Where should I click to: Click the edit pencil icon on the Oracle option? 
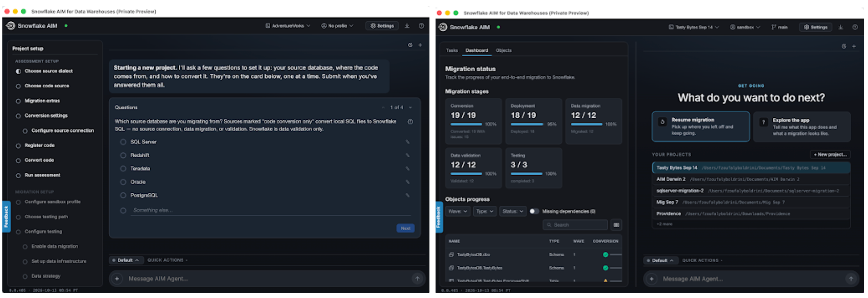pyautogui.click(x=408, y=182)
